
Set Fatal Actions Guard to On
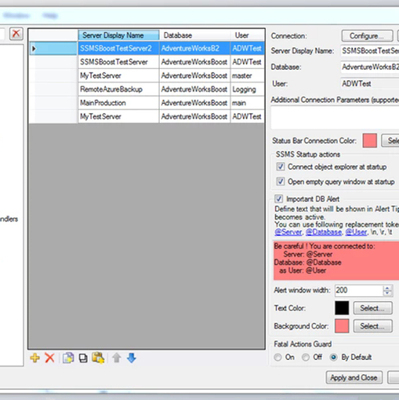[278, 357]
